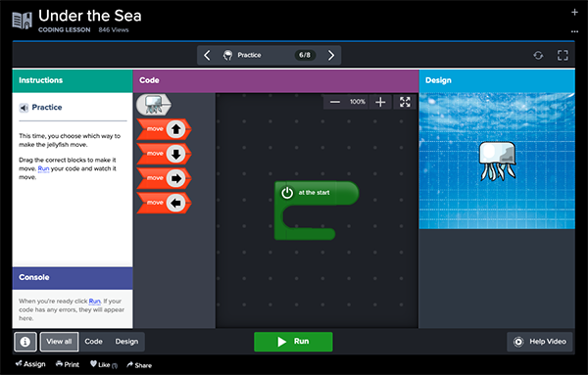Click the reset refresh icon

[x=538, y=56]
